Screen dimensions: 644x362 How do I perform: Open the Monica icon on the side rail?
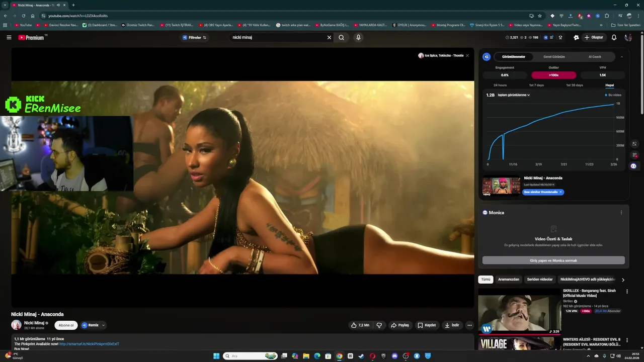coord(633,166)
